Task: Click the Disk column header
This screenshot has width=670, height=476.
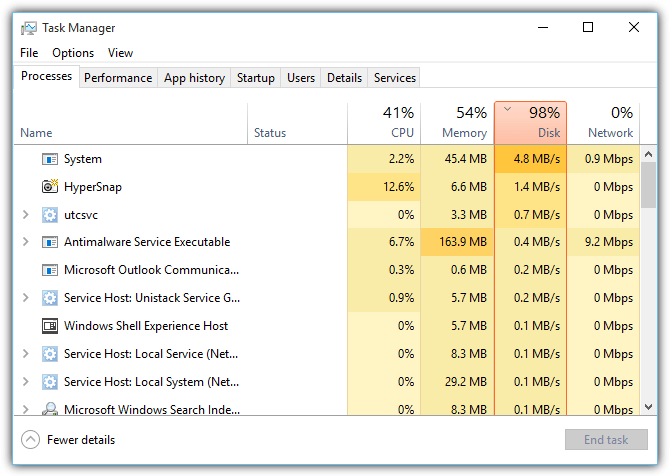Action: pyautogui.click(x=530, y=123)
